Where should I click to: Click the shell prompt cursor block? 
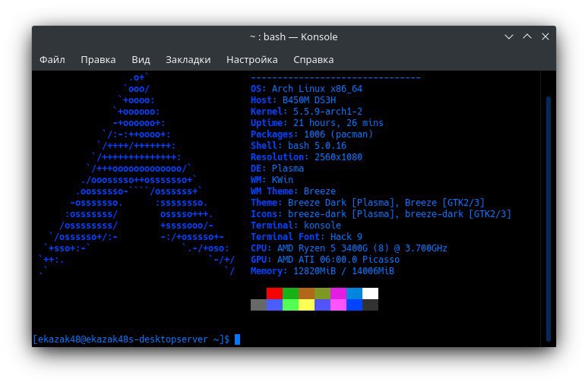pyautogui.click(x=237, y=339)
